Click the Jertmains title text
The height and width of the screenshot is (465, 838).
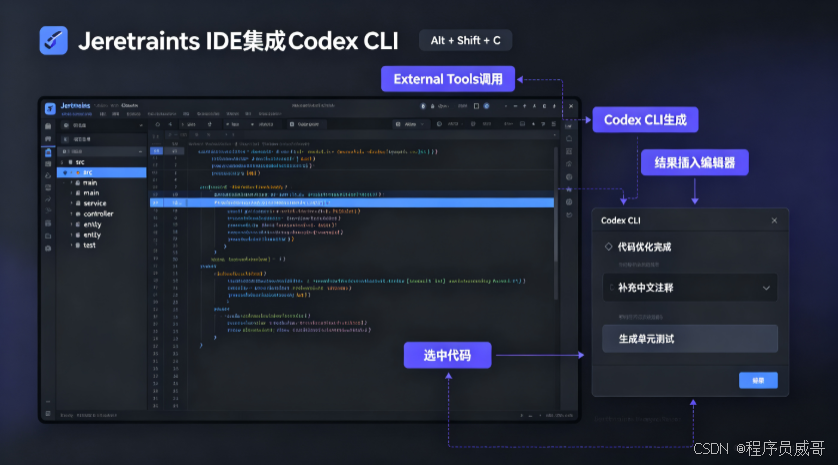pyautogui.click(x=75, y=105)
